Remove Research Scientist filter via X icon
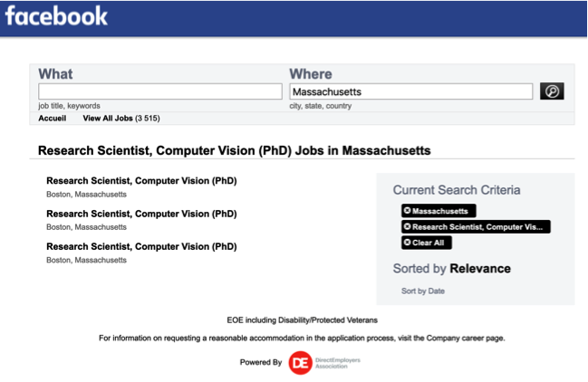Image resolution: width=588 pixels, height=382 pixels. (407, 226)
